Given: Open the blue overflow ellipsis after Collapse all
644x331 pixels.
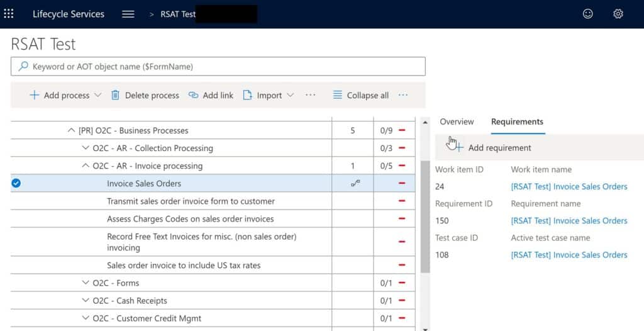Looking at the screenshot, I should (403, 95).
